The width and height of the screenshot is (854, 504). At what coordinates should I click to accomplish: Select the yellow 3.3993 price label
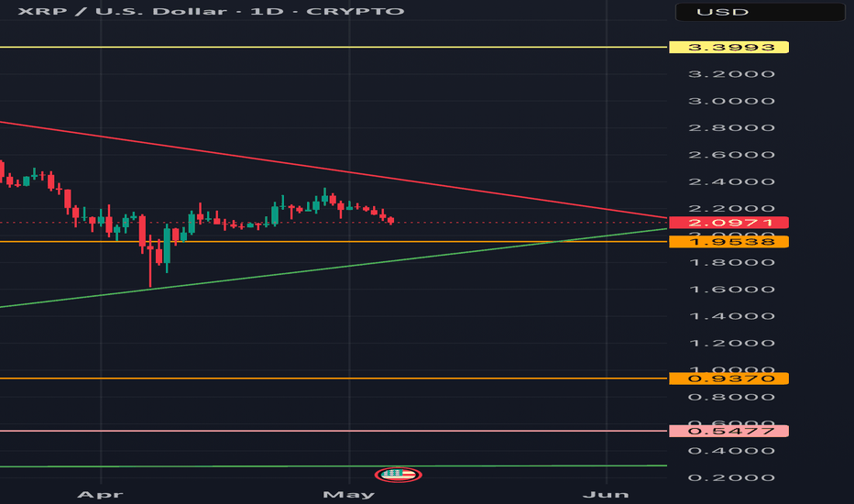click(728, 48)
